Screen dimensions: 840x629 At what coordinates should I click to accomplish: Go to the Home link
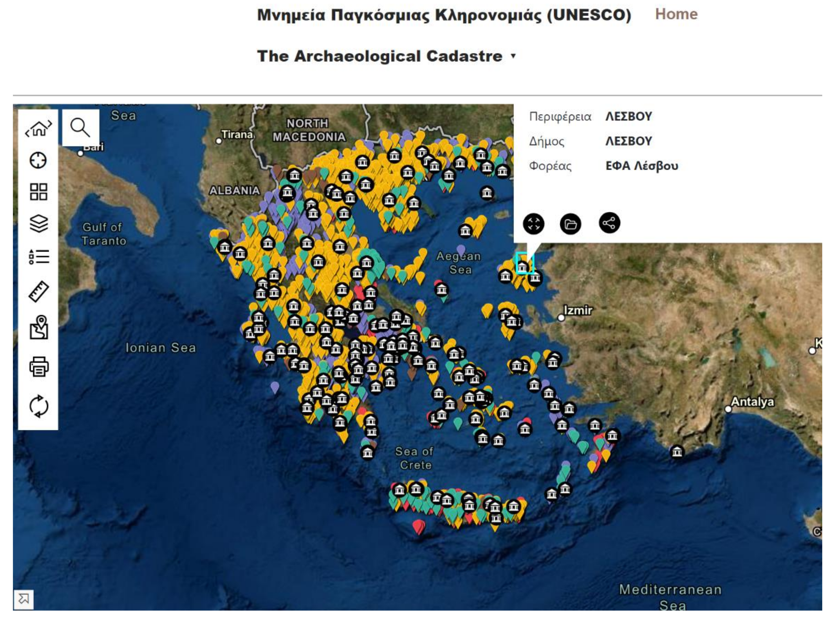click(x=676, y=14)
